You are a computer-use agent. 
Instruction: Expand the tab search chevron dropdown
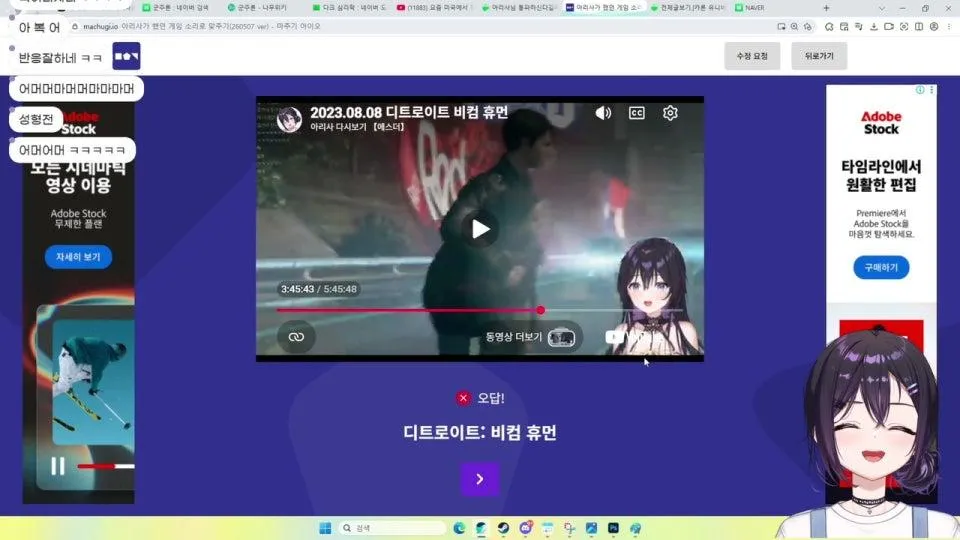(x=882, y=8)
